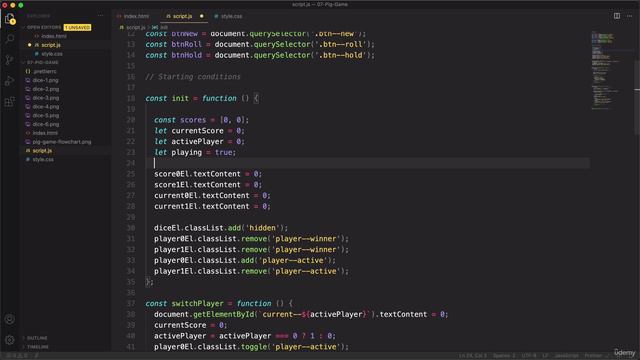Screen dimensions: 640x360
Task: Click the .prettierrc braces icon
Action: click(28, 71)
